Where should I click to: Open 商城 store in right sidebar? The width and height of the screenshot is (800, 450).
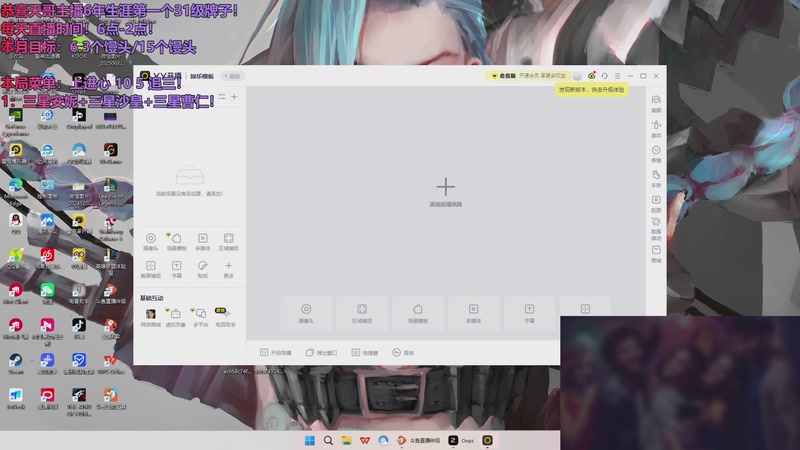[x=656, y=254]
